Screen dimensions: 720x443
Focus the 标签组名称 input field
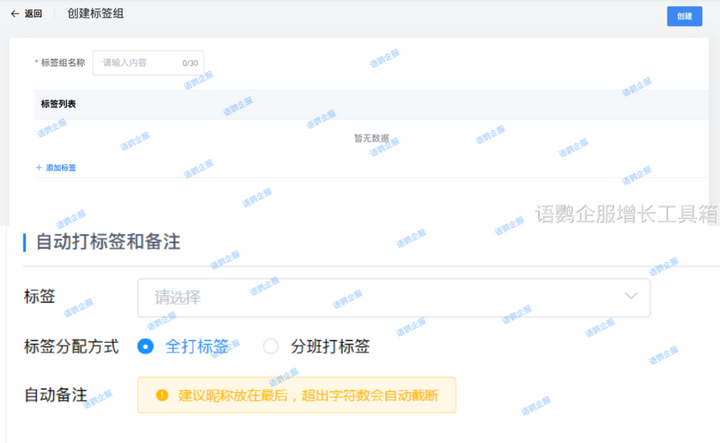tap(138, 63)
